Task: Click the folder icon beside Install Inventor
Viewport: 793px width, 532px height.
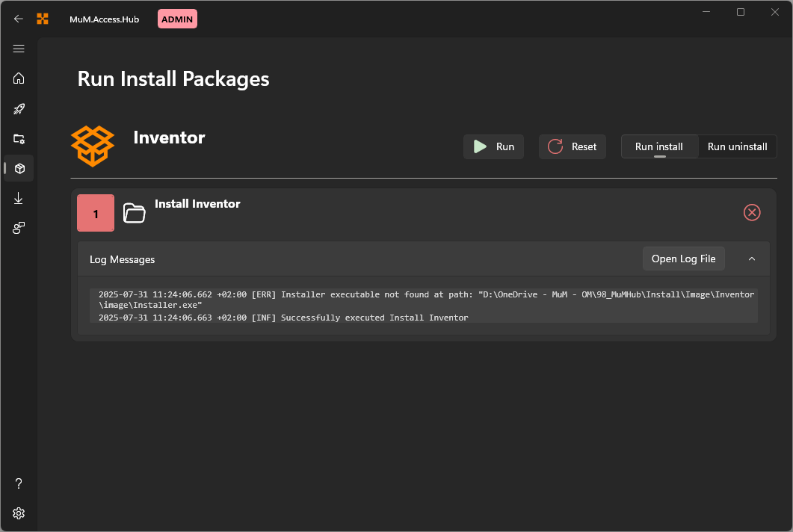Action: pos(134,213)
